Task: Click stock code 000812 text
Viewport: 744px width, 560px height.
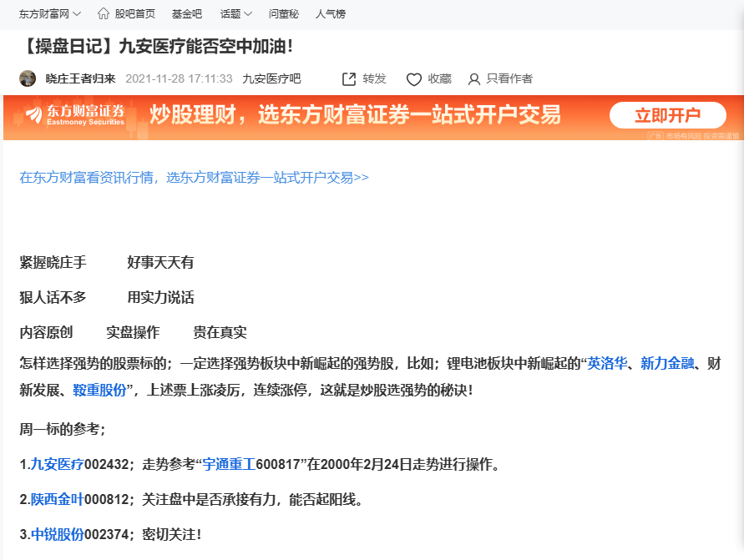Action: (x=106, y=499)
